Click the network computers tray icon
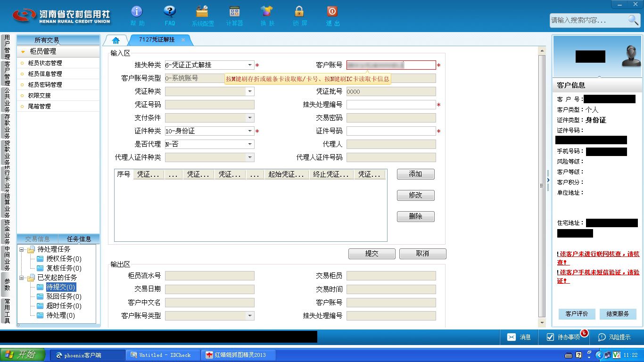 (607, 355)
